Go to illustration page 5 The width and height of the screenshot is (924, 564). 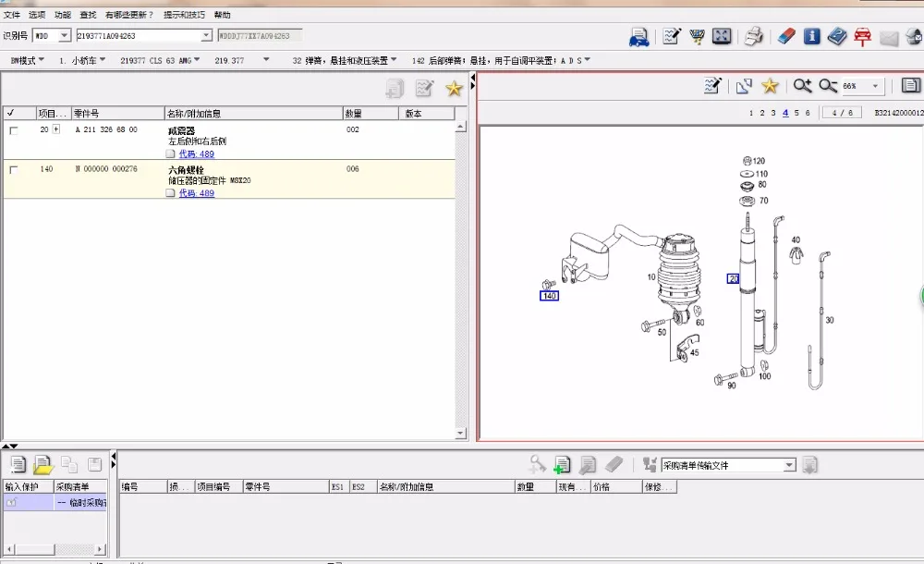tap(796, 113)
